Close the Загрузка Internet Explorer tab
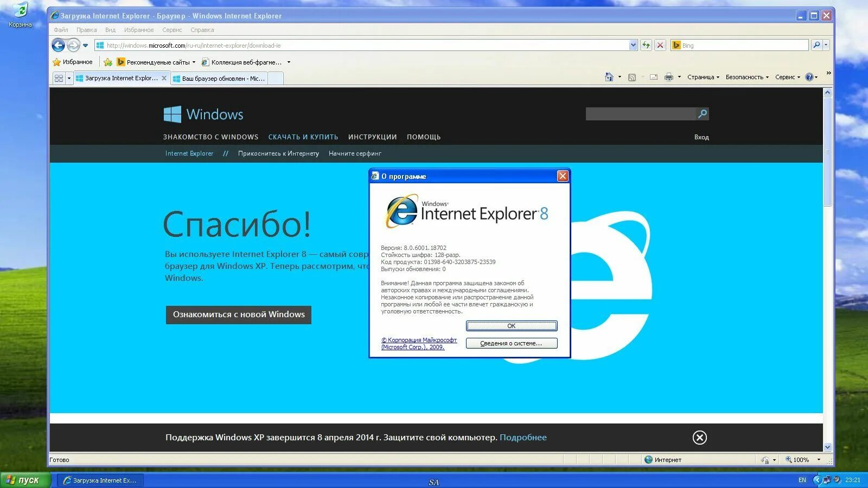868x488 pixels. pos(164,78)
